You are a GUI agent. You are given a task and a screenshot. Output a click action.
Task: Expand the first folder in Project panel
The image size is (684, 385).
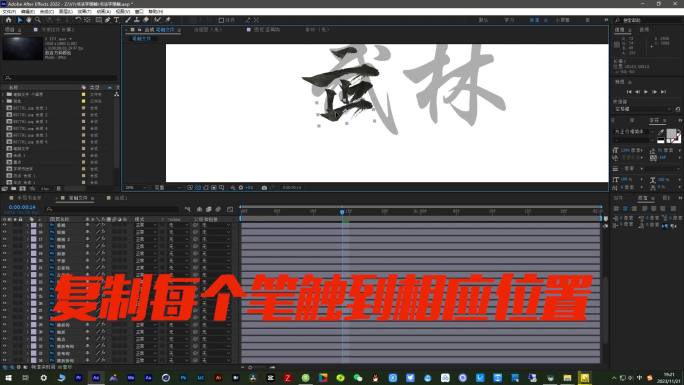3,94
